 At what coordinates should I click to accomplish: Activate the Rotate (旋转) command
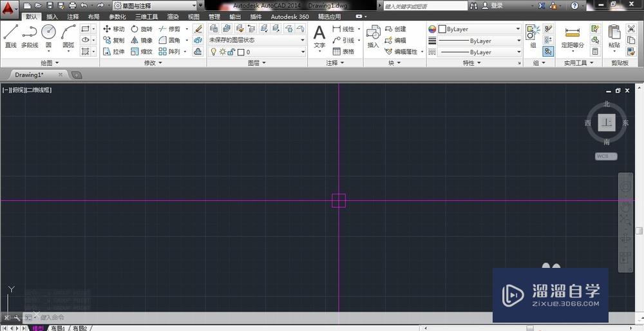[x=142, y=29]
